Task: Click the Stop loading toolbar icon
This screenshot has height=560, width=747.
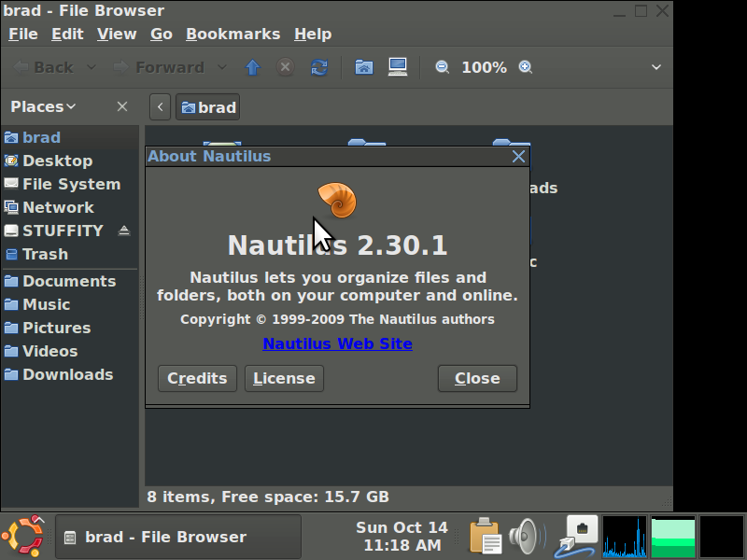Action: (286, 67)
